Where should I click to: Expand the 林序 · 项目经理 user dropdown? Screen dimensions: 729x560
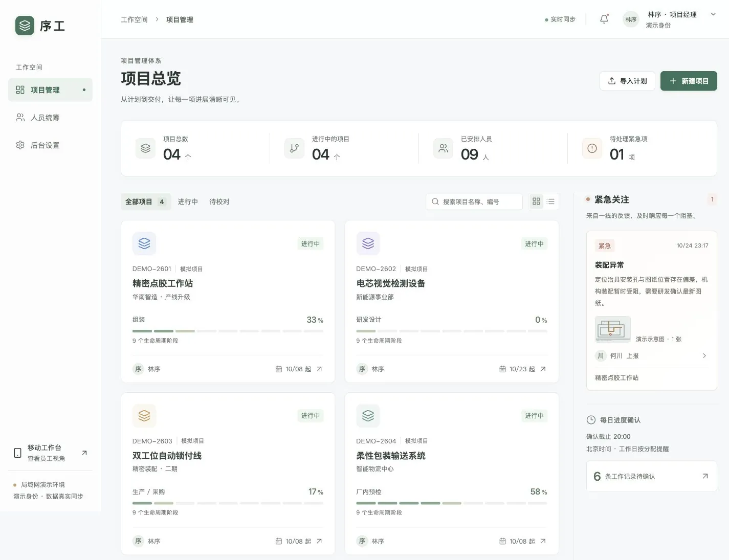[713, 14]
